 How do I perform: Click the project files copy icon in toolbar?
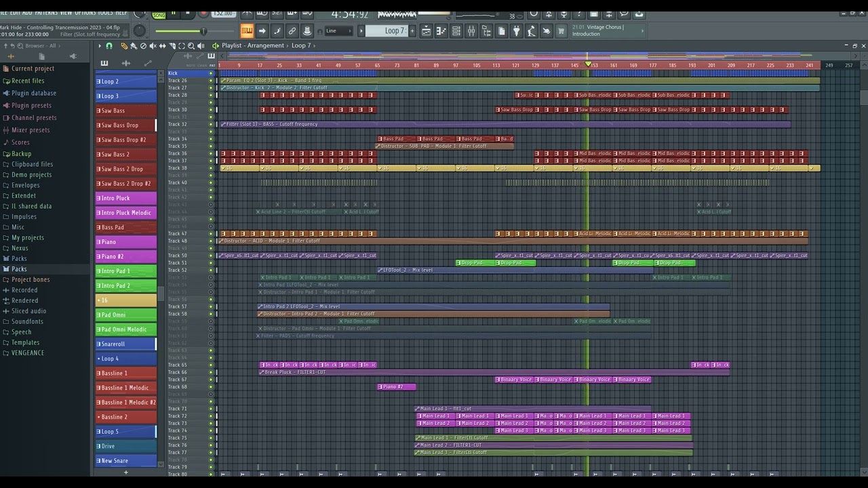pyautogui.click(x=501, y=30)
